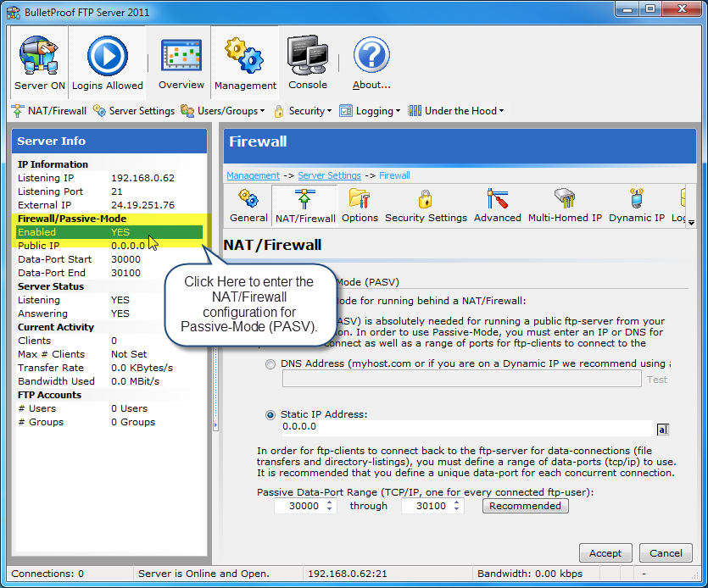This screenshot has width=708, height=588.
Task: Click the Firewall breadcrumb link
Action: point(394,175)
